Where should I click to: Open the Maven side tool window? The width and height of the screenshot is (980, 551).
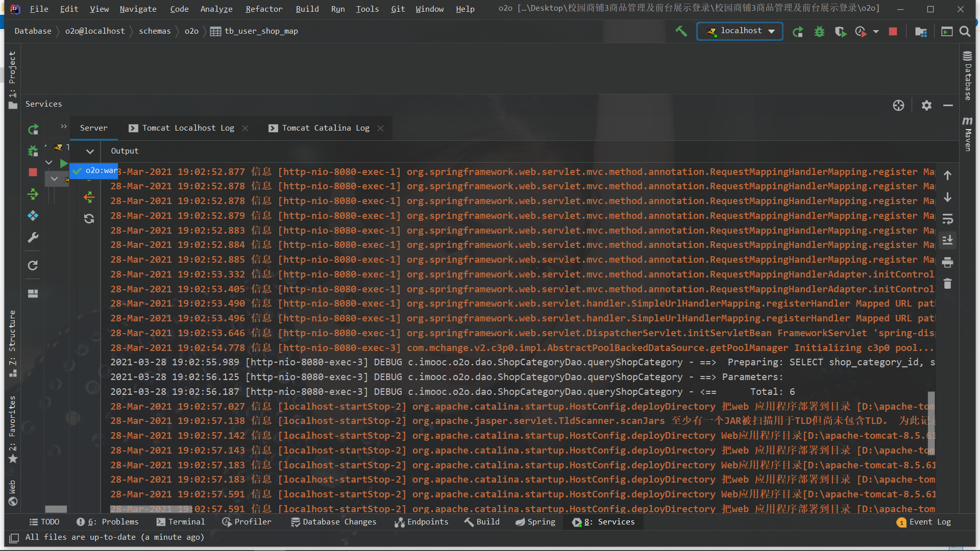[967, 134]
